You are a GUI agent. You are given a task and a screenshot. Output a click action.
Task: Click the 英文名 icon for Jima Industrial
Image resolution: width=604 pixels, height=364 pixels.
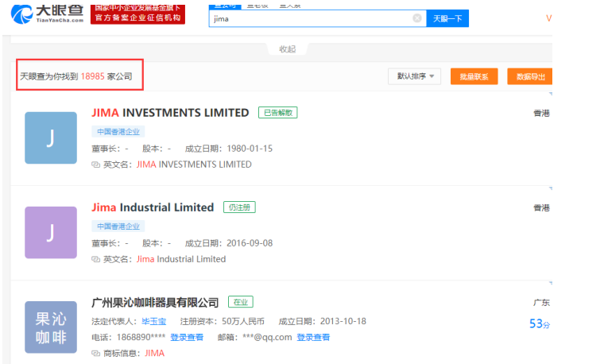[95, 259]
